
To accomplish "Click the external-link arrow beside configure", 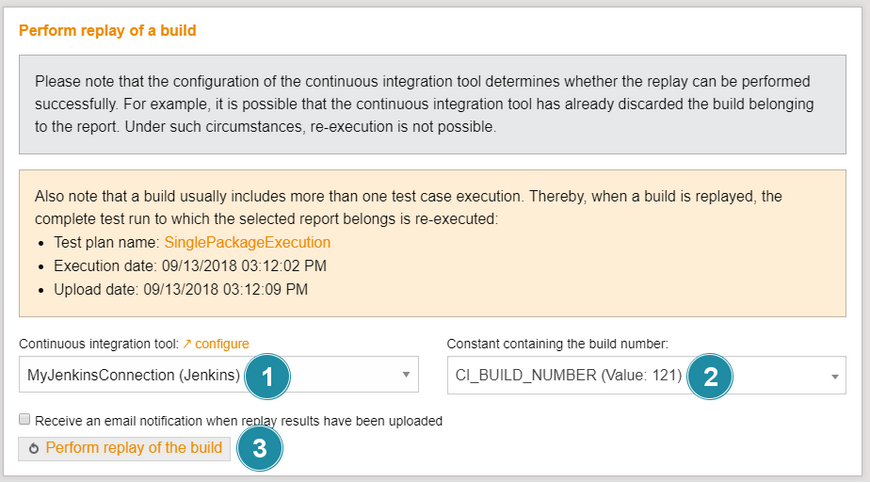I will coord(187,344).
